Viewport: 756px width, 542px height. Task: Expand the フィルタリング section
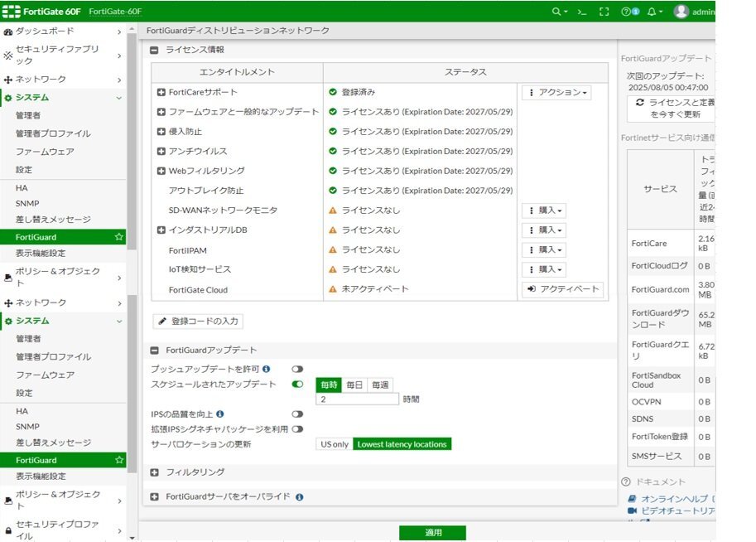point(155,472)
